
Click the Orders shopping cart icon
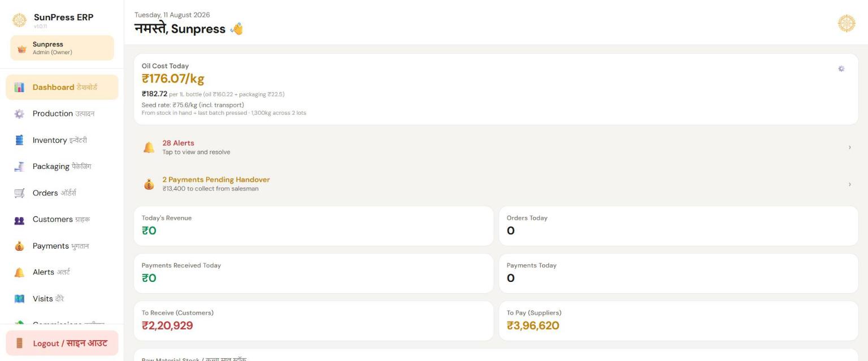(x=19, y=193)
